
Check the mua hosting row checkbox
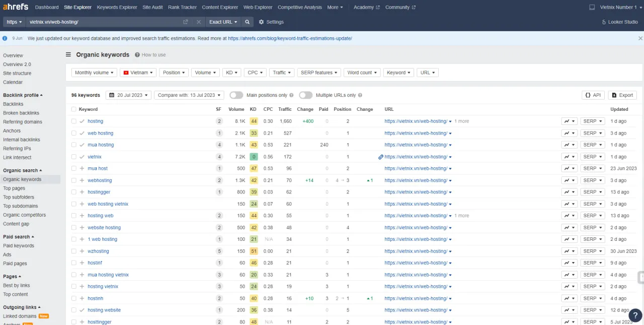pos(74,145)
